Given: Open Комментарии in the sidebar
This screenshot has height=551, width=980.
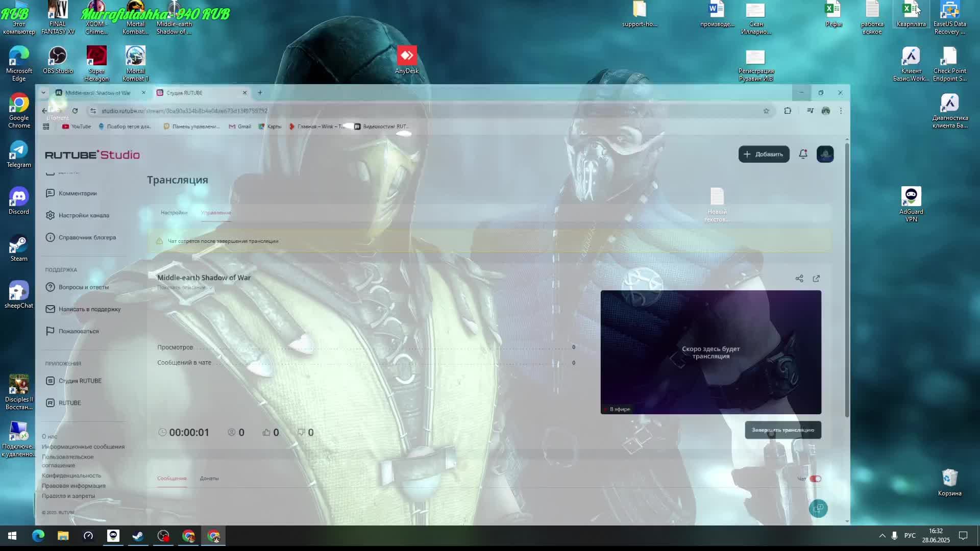Looking at the screenshot, I should [x=71, y=193].
